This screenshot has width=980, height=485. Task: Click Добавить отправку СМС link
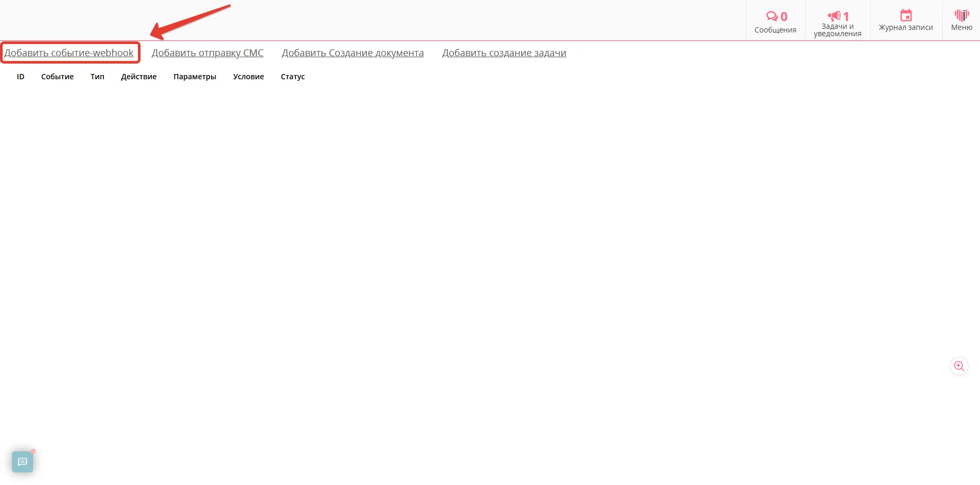[207, 53]
